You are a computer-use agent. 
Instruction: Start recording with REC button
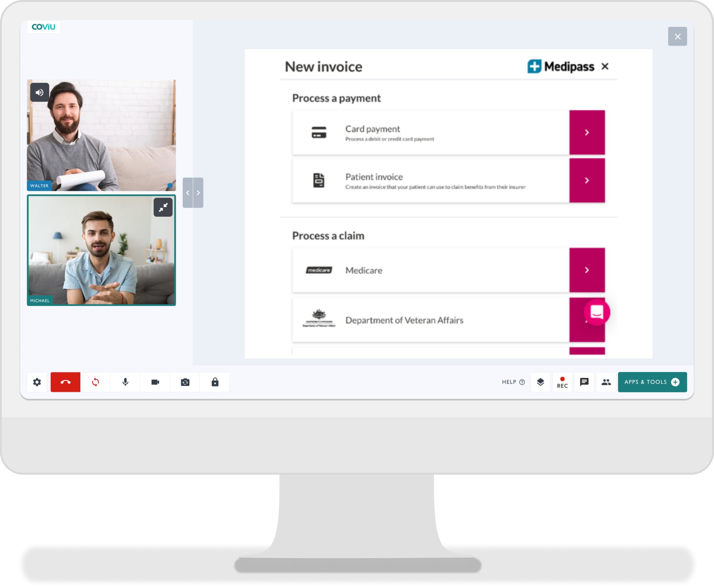pyautogui.click(x=562, y=382)
